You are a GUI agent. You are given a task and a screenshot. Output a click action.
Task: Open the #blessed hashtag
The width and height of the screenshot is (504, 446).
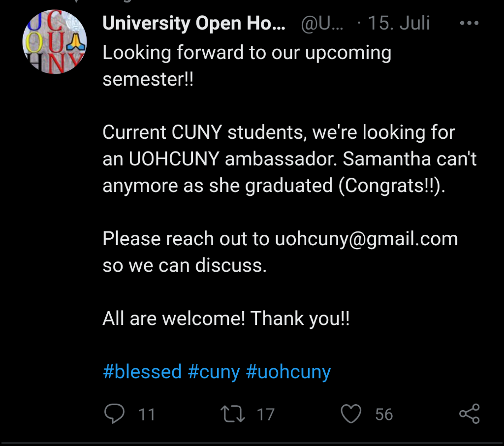pos(142,371)
